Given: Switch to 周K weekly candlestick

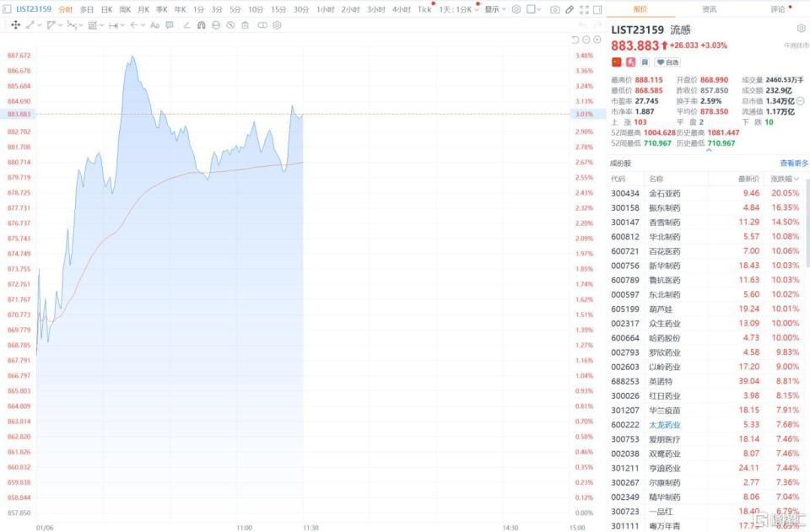Looking at the screenshot, I should pos(125,9).
